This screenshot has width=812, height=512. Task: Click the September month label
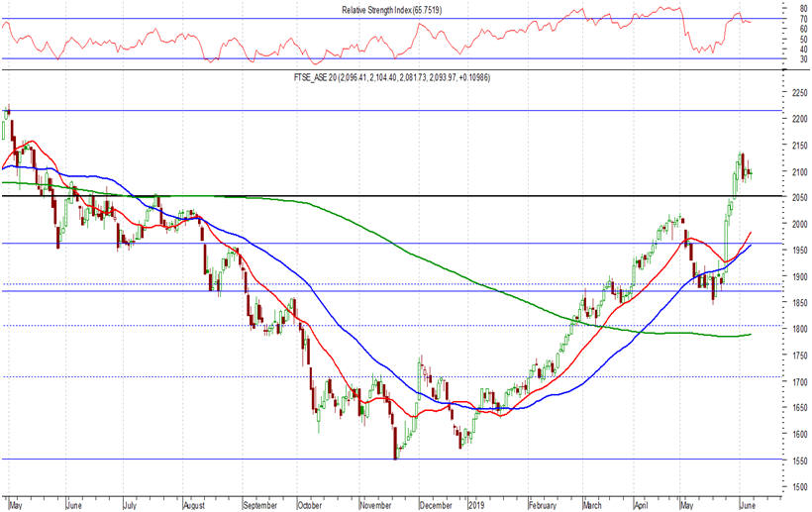(x=260, y=505)
